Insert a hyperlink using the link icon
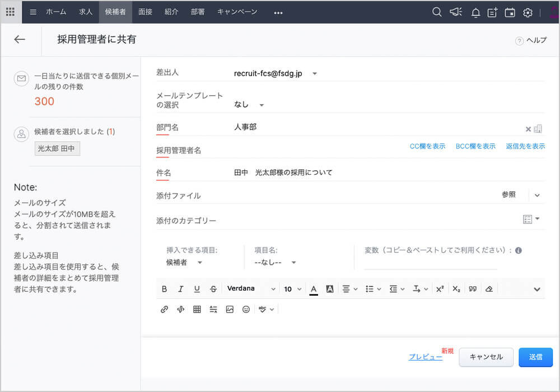This screenshot has height=392, width=560. click(164, 309)
